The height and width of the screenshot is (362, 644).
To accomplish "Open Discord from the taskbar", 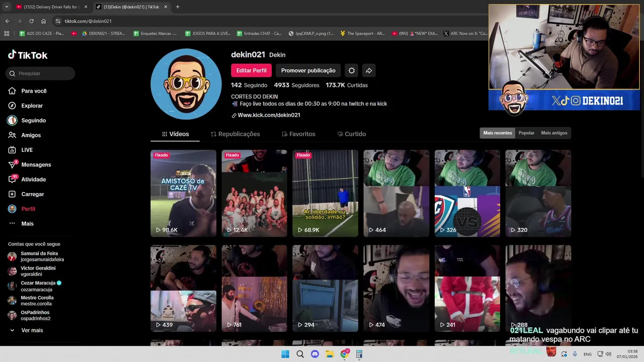I will [315, 354].
